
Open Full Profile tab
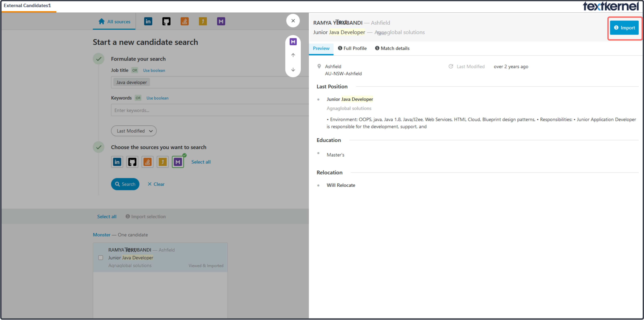point(352,48)
